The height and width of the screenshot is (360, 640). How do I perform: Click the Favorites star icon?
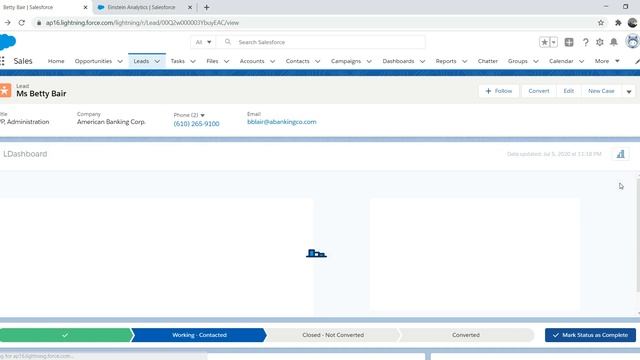[544, 42]
